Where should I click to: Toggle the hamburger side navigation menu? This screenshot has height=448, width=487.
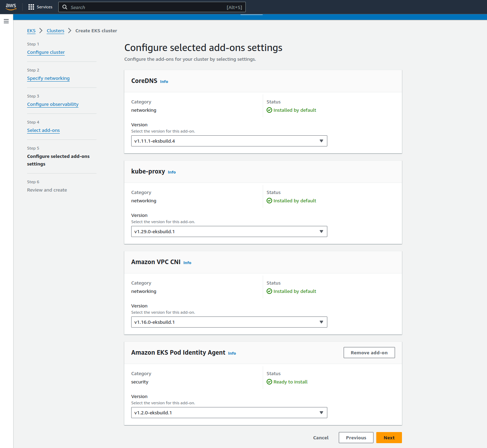6,21
